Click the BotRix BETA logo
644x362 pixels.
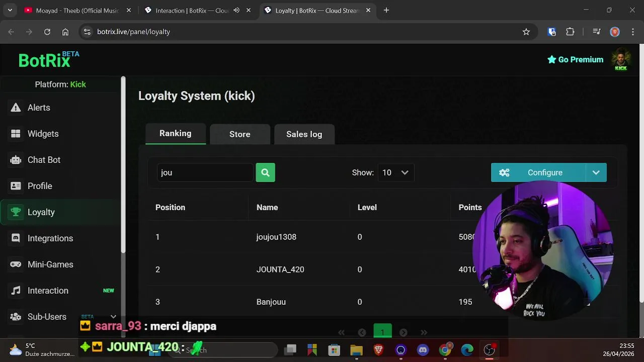click(x=49, y=60)
